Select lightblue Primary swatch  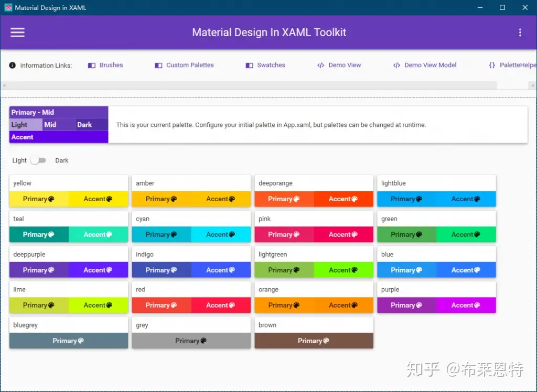[406, 199]
